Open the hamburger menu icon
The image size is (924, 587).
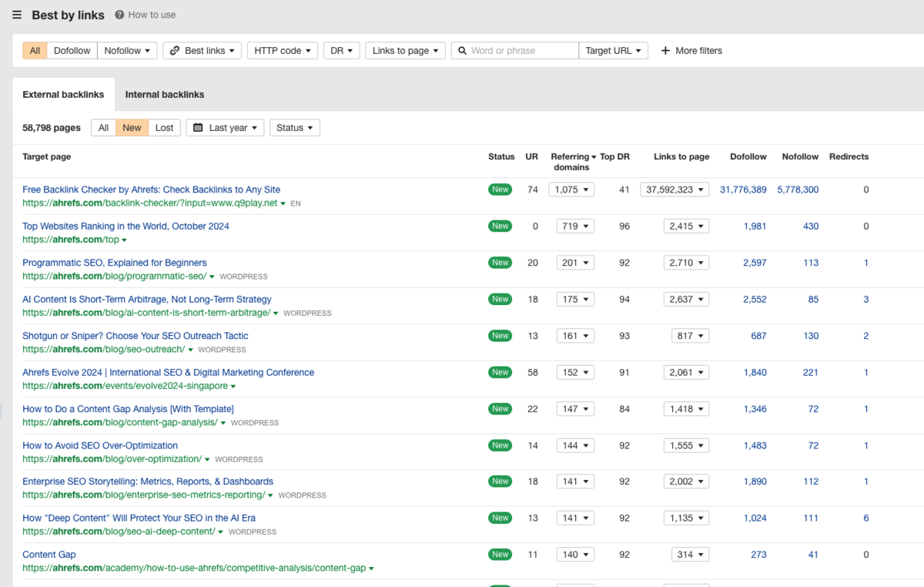(x=17, y=15)
